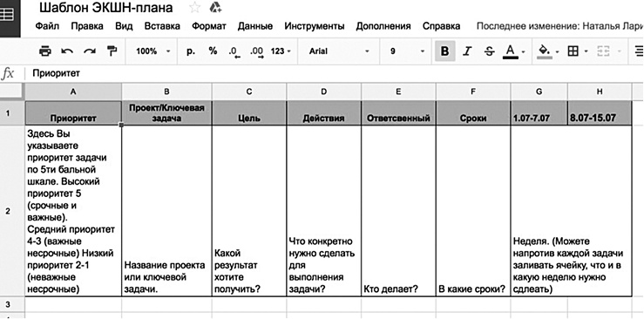
Task: Apply percent format
Action: click(x=213, y=51)
